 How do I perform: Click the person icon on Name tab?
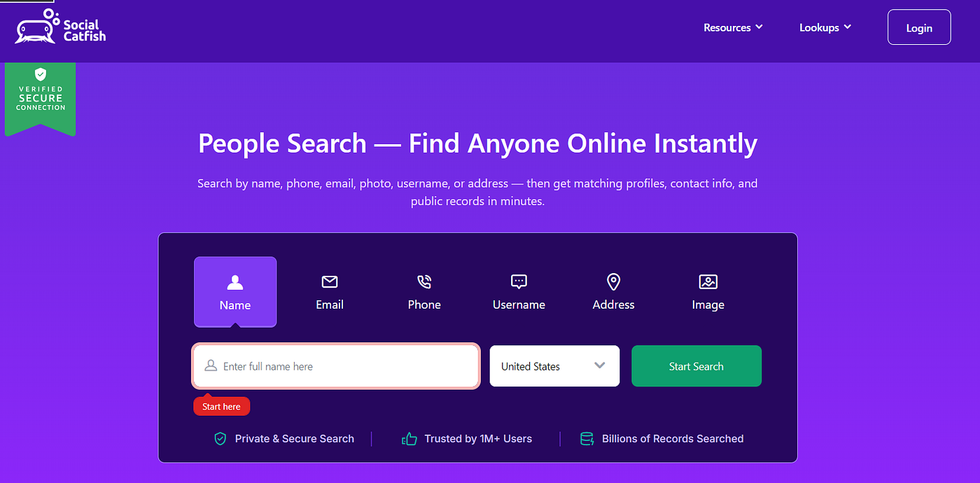(235, 281)
